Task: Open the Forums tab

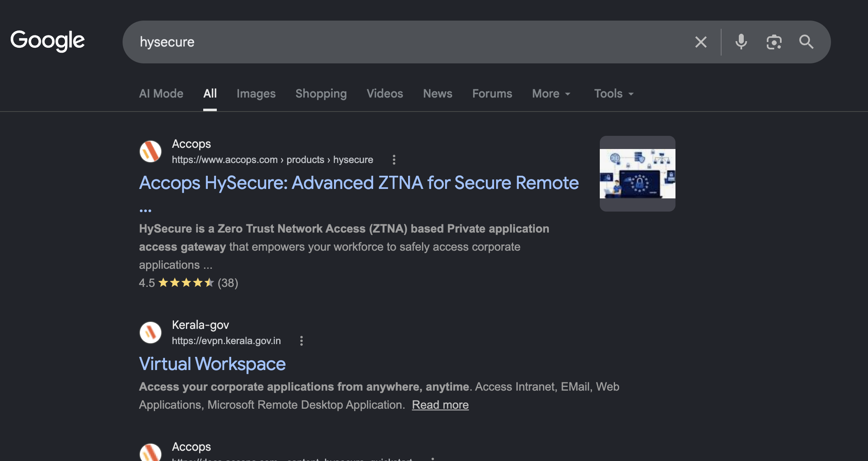Action: click(x=492, y=93)
